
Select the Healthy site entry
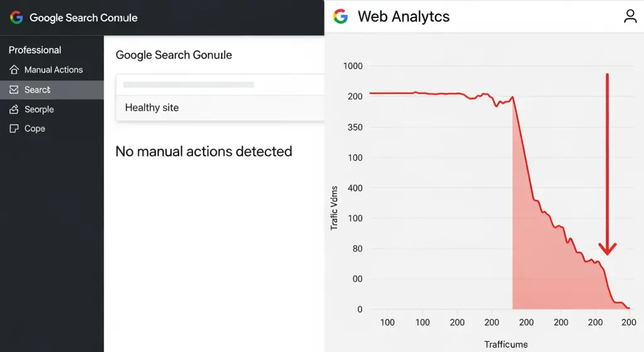[x=152, y=108]
